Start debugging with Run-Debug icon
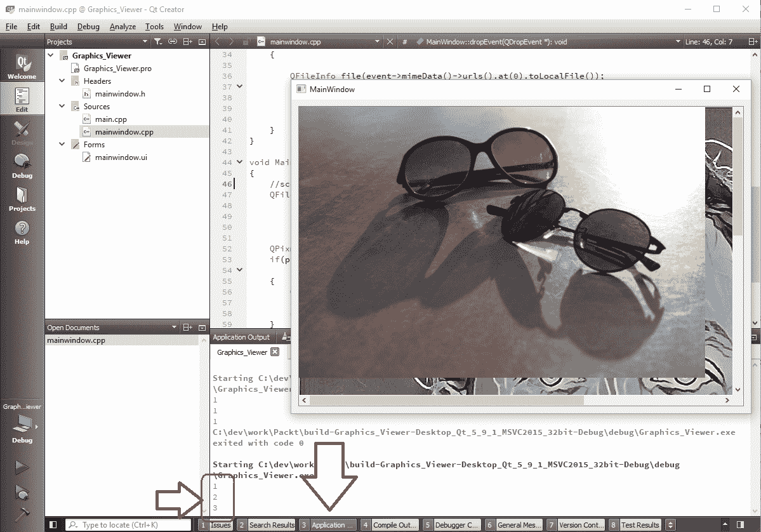Image resolution: width=761 pixels, height=532 pixels. 22,493
